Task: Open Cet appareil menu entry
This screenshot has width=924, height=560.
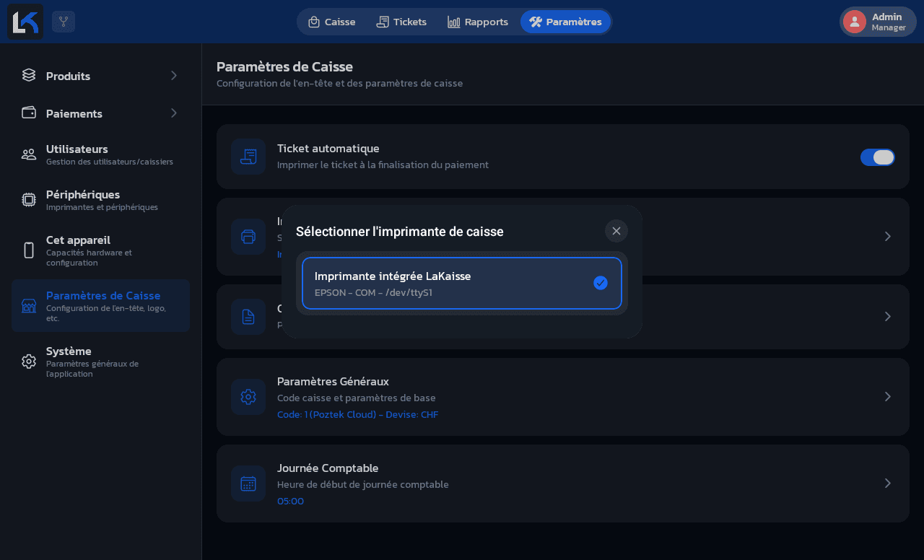Action: [x=100, y=250]
